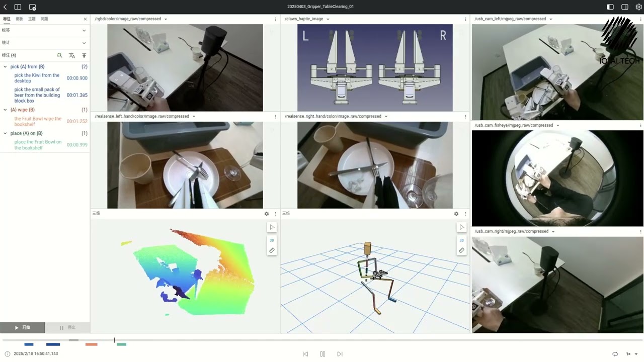644x362 pixels.
Task: Open the /usb_cam_right topic dropdown
Action: [x=553, y=231]
